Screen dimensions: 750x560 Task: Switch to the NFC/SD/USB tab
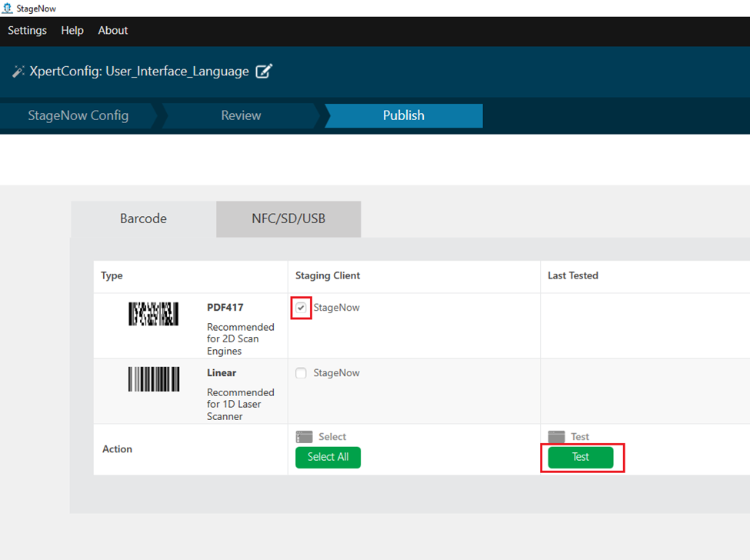click(288, 218)
